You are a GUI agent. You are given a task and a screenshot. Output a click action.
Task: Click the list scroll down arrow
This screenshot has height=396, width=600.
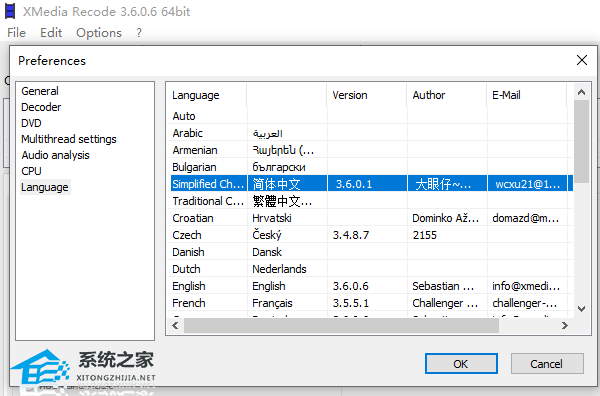coord(581,308)
